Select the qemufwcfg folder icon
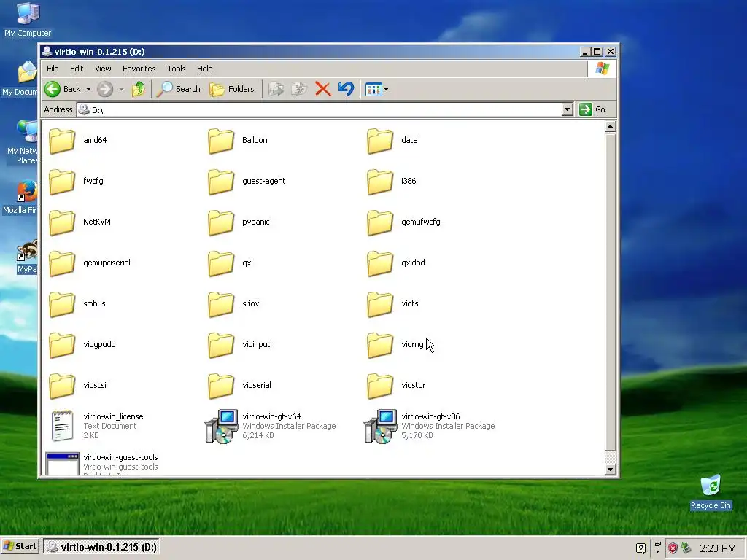 pos(380,222)
